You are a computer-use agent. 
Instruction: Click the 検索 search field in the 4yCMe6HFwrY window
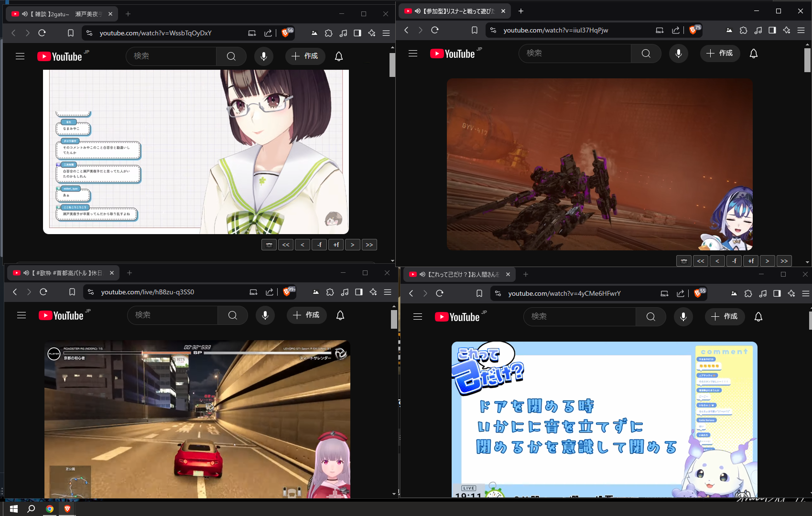coord(579,317)
